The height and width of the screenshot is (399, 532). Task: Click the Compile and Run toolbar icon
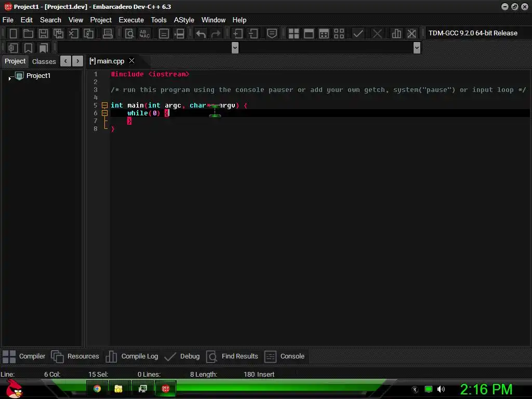[x=324, y=33]
